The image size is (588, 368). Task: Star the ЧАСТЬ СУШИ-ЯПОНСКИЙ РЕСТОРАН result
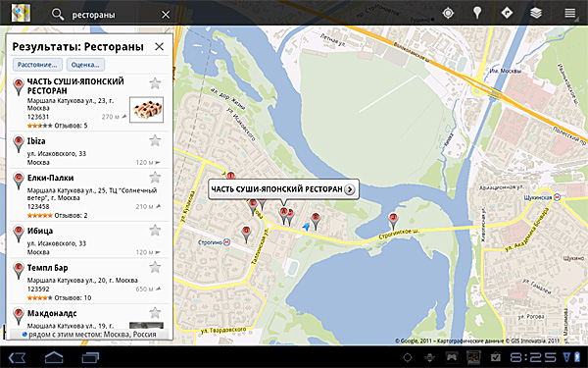155,83
